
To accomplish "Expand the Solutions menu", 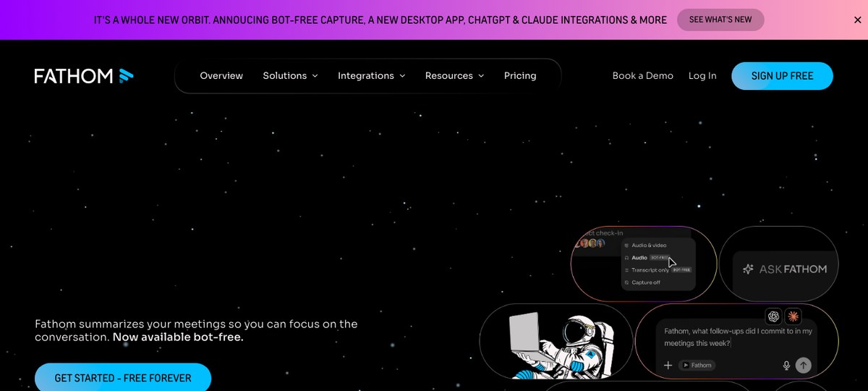I will point(290,75).
